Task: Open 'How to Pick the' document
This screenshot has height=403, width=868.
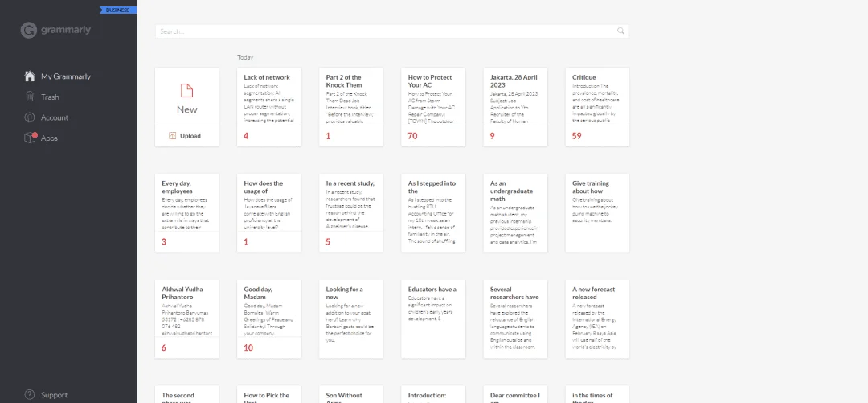Action: point(269,394)
